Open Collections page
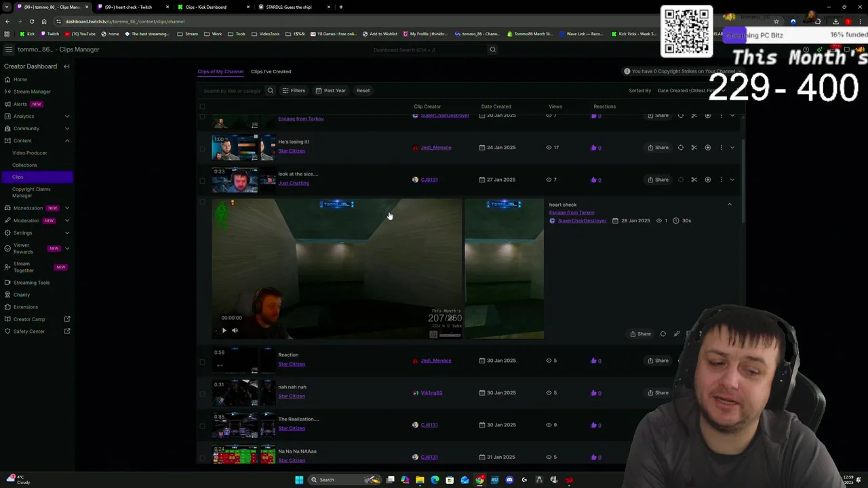This screenshot has height=488, width=868. click(24, 165)
